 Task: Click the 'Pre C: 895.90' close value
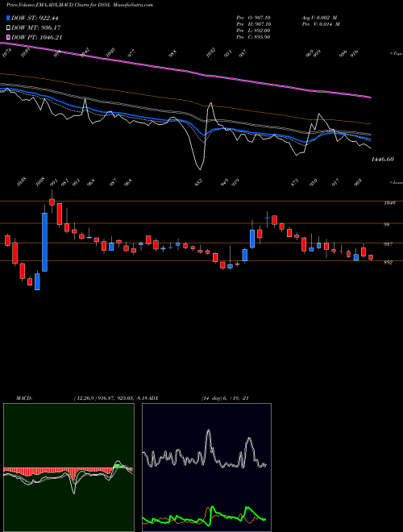[253, 36]
